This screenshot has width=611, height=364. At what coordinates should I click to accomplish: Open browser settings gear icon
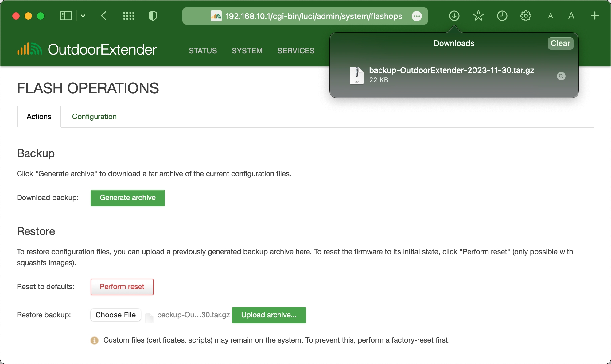click(x=526, y=16)
